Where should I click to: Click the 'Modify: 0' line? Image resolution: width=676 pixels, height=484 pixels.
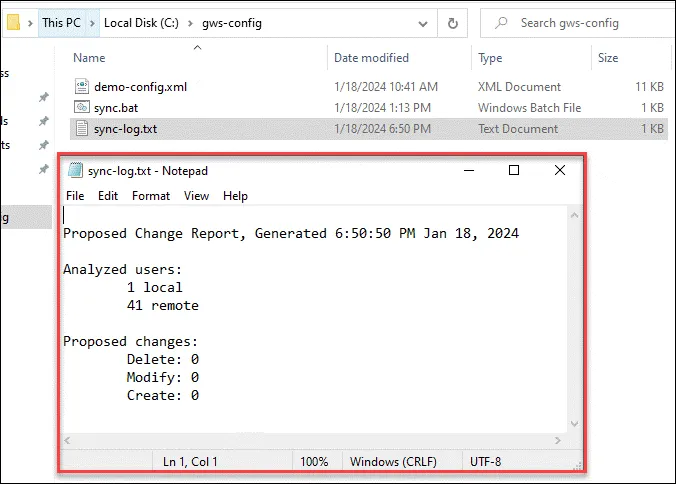click(163, 378)
